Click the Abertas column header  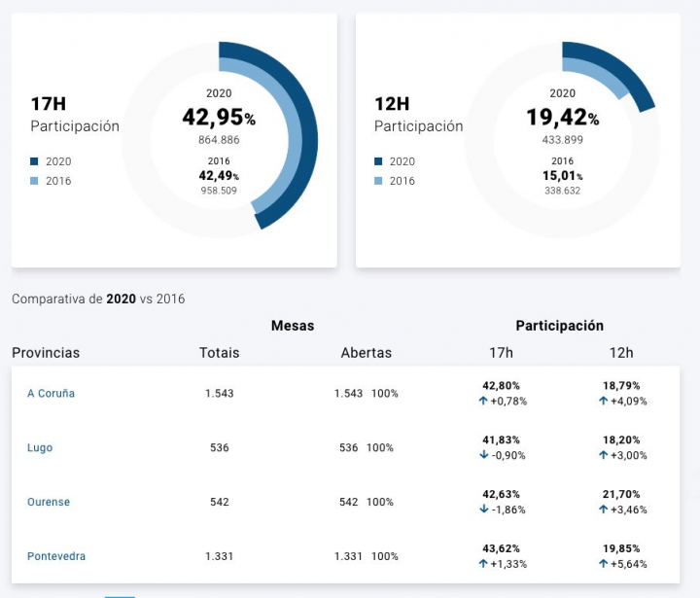pos(366,353)
